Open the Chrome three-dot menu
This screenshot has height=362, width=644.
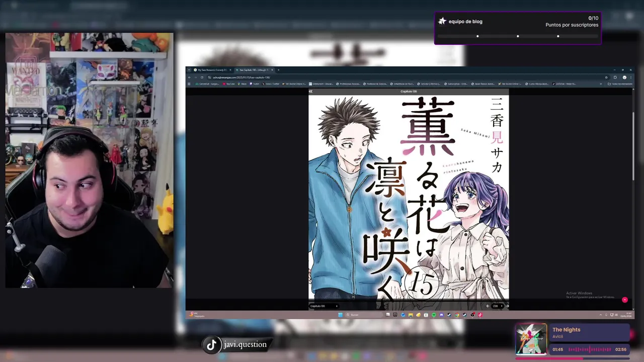point(631,77)
